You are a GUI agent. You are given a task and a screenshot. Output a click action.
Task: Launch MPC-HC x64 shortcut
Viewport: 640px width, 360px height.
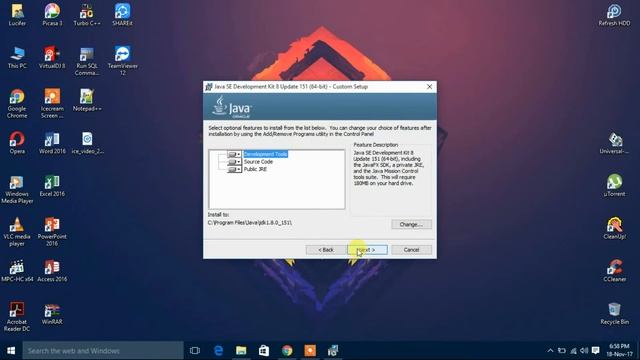17,271
